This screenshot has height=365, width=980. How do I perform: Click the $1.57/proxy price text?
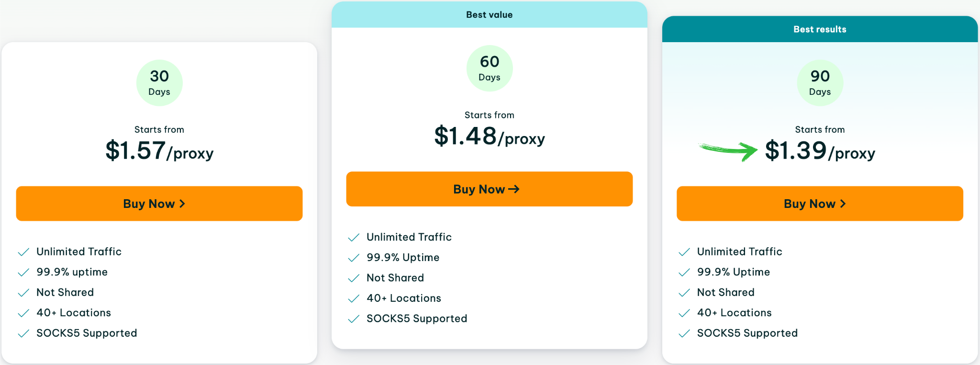(159, 151)
